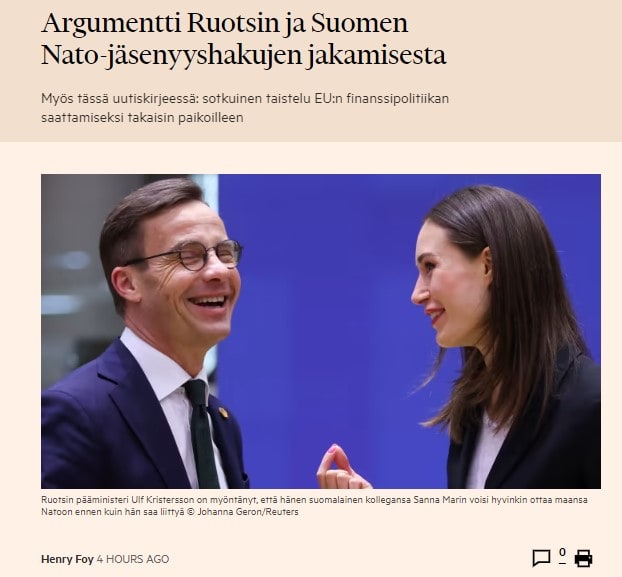Screen dimensions: 622x577
Task: Click the '4 HOURS AGO' timestamp
Action: point(133,559)
